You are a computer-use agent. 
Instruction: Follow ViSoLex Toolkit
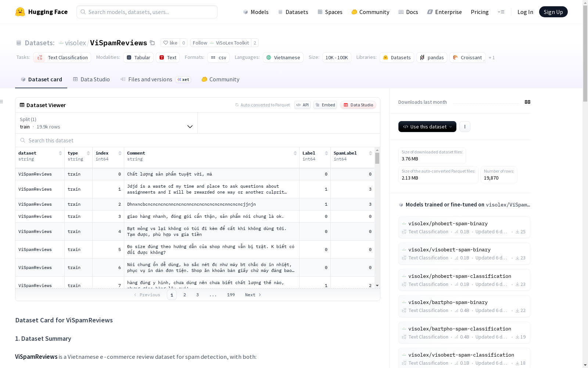coord(220,43)
